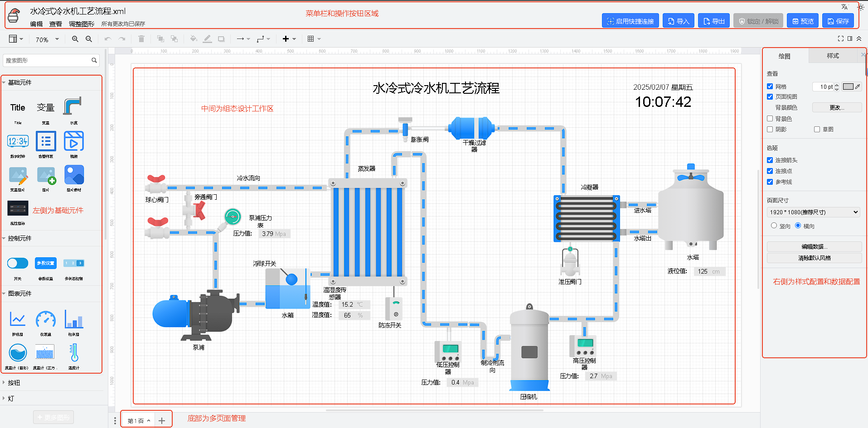
Task: Click the zoom in magnifier icon
Action: pyautogui.click(x=75, y=39)
